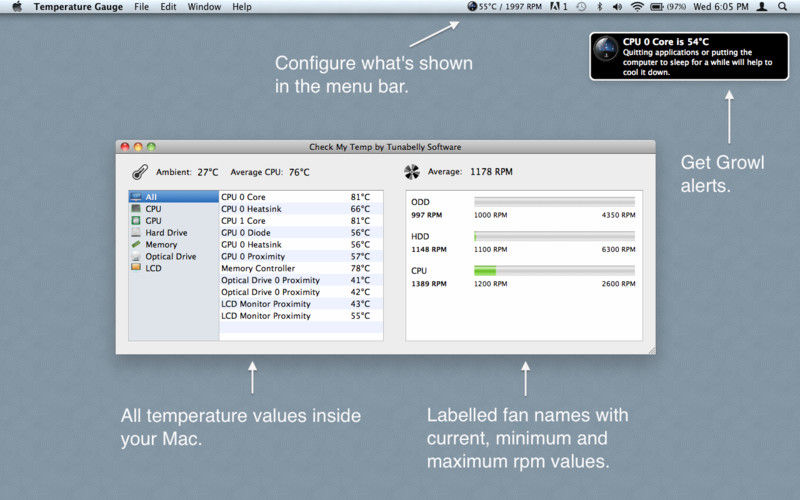Open the Apple menu icon
800x500 pixels.
[x=17, y=7]
